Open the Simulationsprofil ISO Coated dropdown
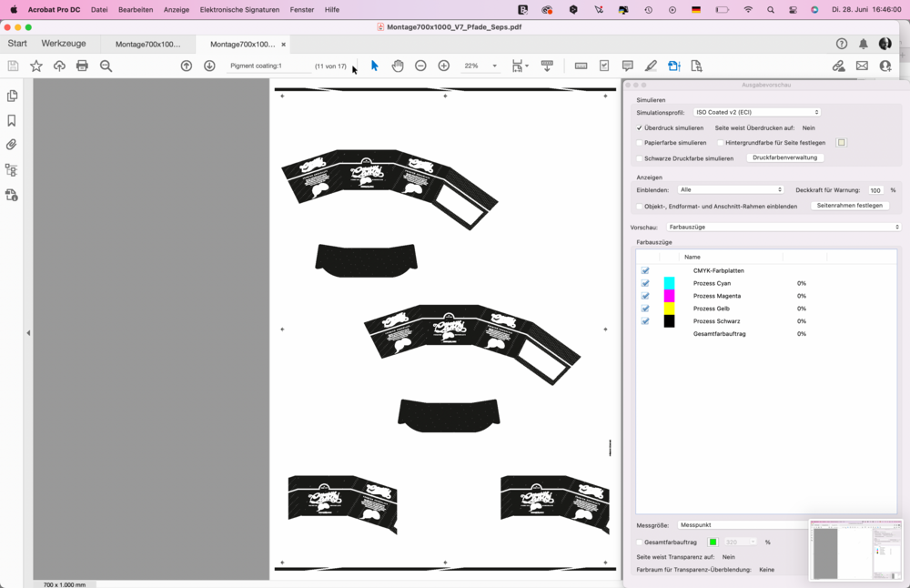This screenshot has width=910, height=588. point(757,113)
